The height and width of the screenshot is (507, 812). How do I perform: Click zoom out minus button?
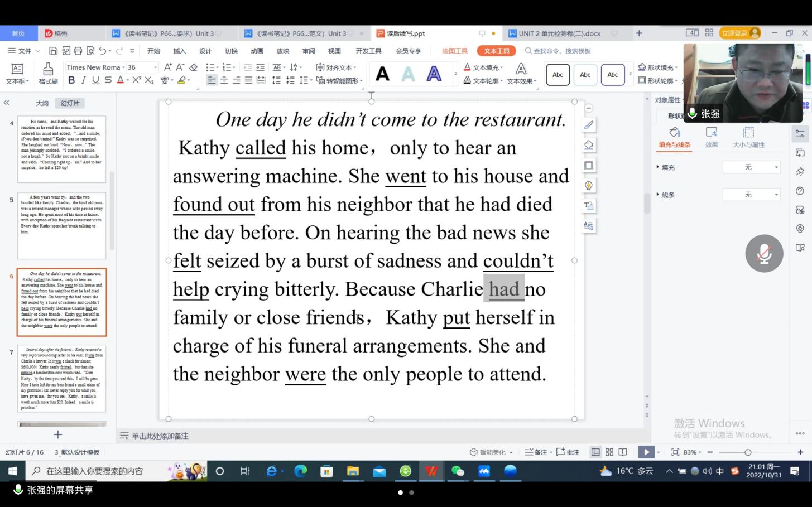coord(710,452)
